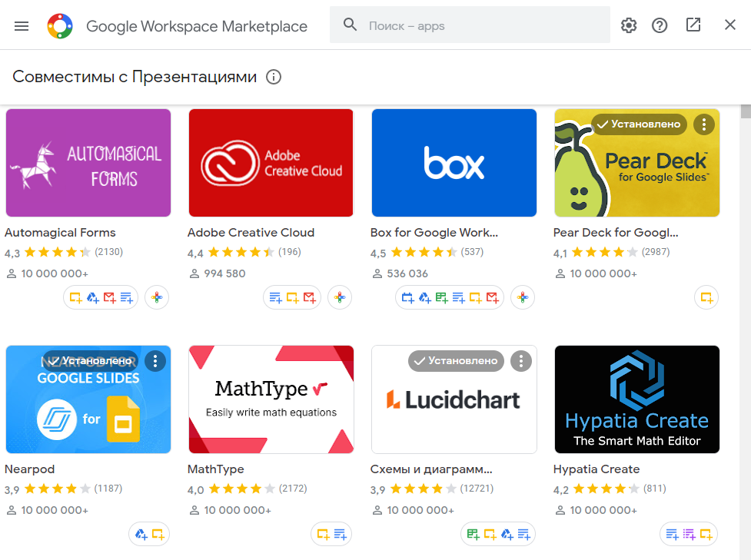
Task: Click the Adobe Creative Cloud title
Action: pos(251,233)
